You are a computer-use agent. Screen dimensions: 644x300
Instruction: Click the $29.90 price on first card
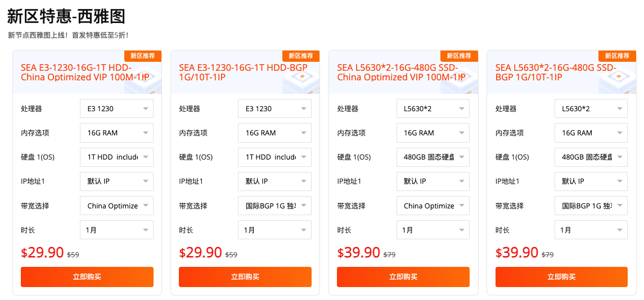click(x=42, y=253)
